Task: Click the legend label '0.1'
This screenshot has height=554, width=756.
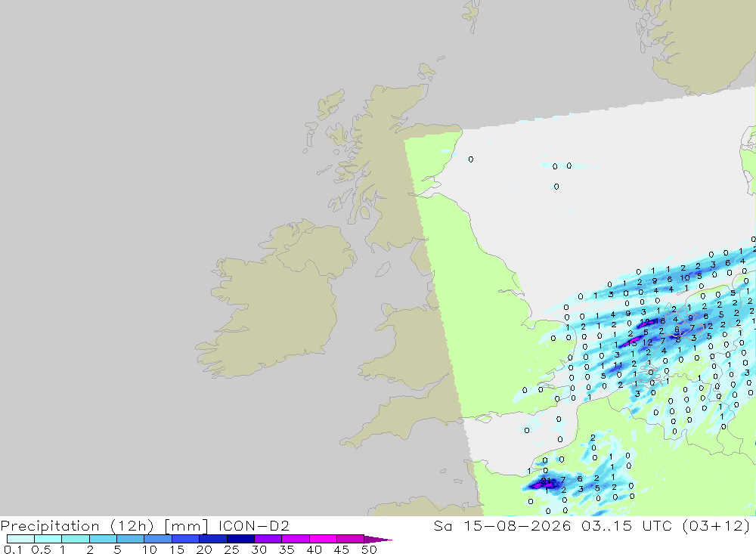Action: point(13,549)
